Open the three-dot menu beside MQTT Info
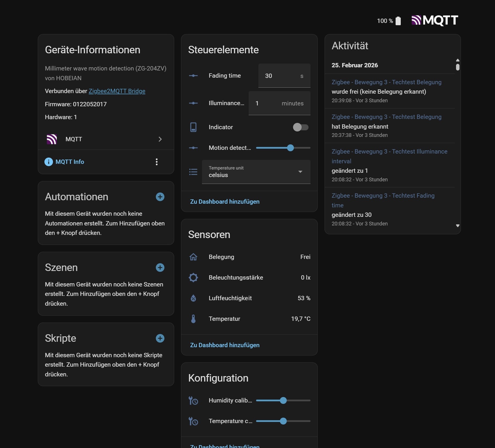 [x=156, y=162]
